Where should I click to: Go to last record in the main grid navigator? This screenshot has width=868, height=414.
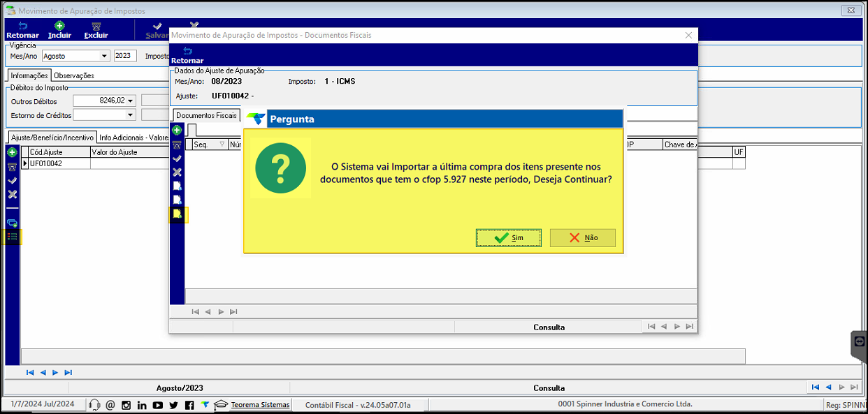pyautogui.click(x=68, y=373)
